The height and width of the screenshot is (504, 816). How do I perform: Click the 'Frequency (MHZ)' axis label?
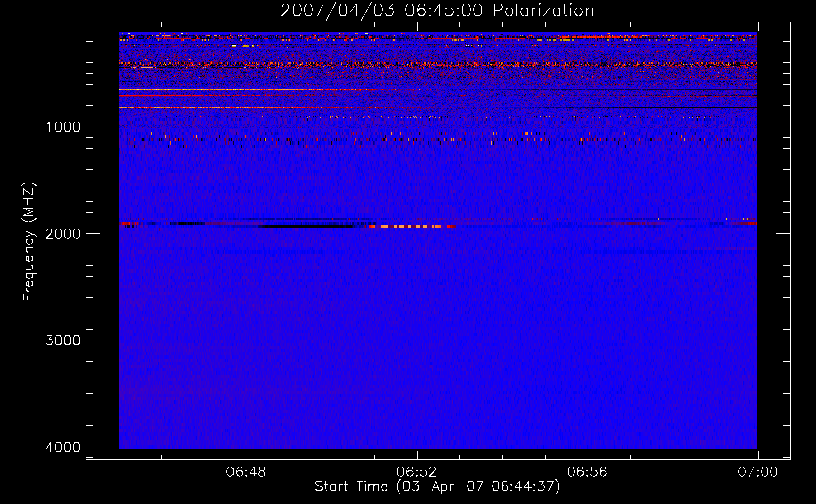tap(29, 242)
